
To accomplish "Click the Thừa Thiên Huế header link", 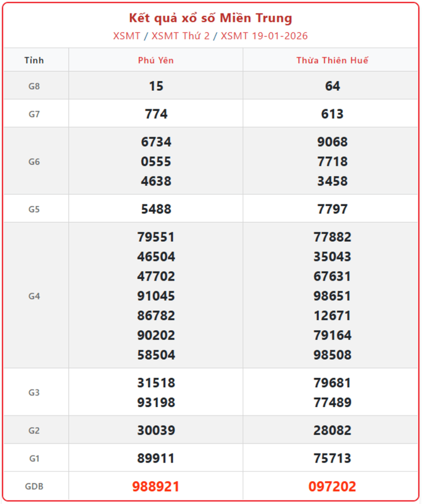I will pos(332,60).
